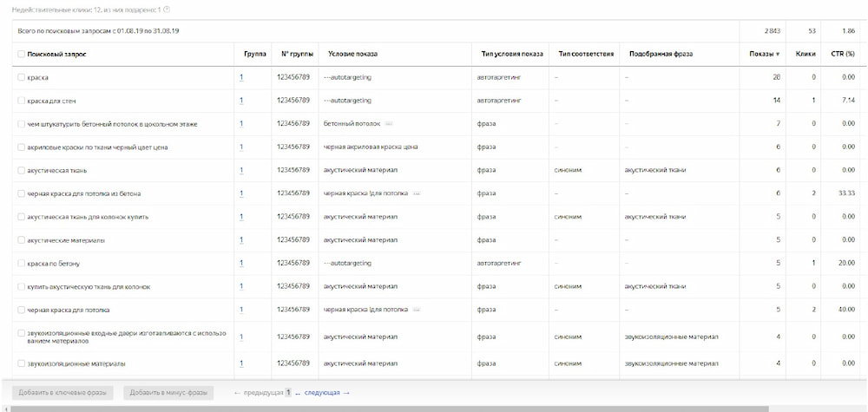Tick checkbox for 'акустическая ткань для колонок купить'
868x412 pixels.
pos(21,217)
